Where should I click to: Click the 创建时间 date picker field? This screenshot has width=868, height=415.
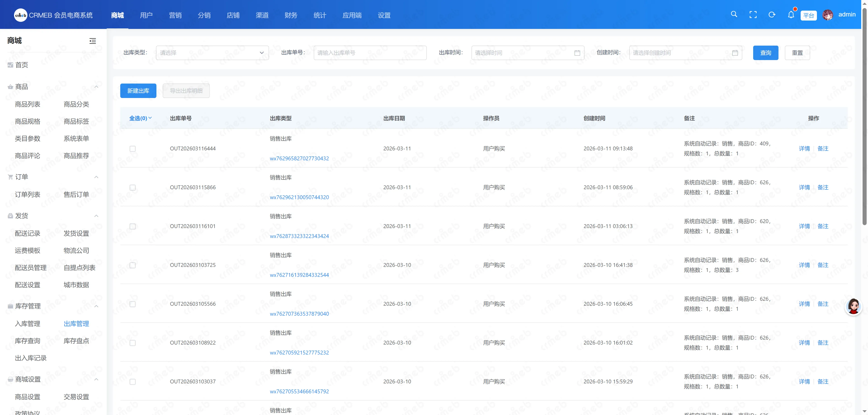[686, 53]
